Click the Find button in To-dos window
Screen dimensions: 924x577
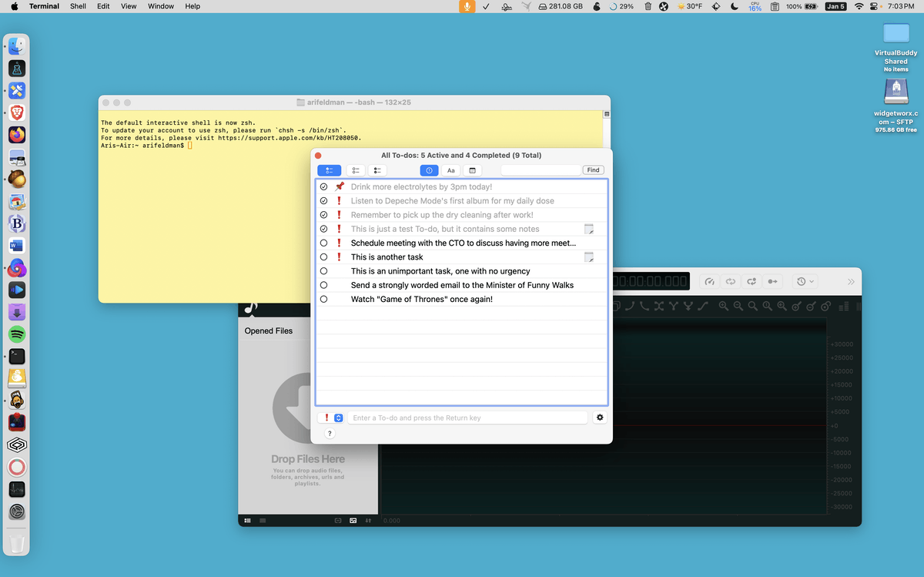pyautogui.click(x=593, y=170)
